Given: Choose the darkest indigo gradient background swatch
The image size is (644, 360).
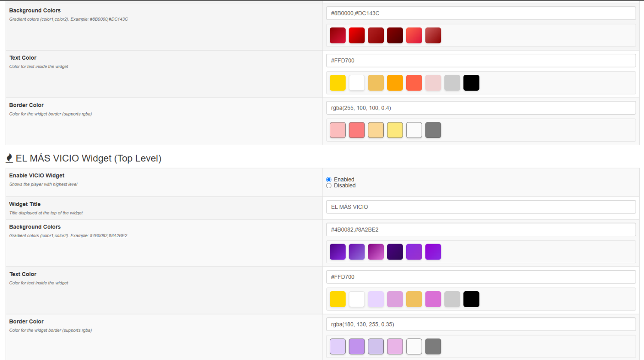Looking at the screenshot, I should point(395,252).
